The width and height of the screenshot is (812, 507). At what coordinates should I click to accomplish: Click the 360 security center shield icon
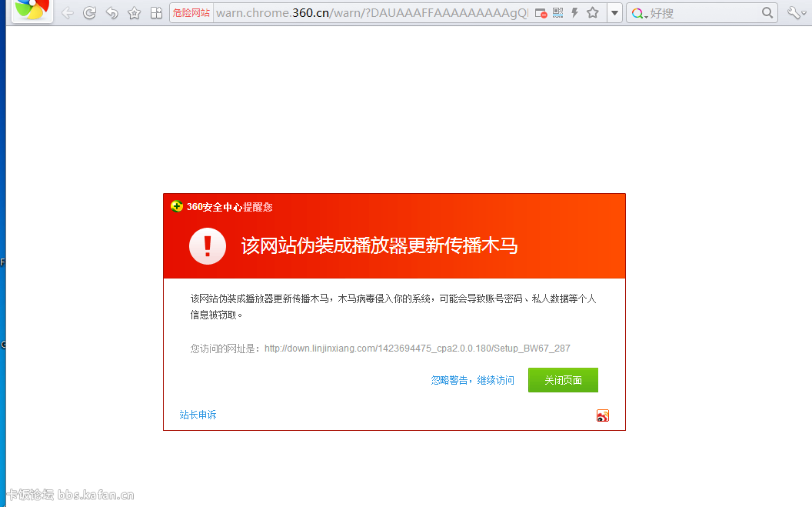177,206
